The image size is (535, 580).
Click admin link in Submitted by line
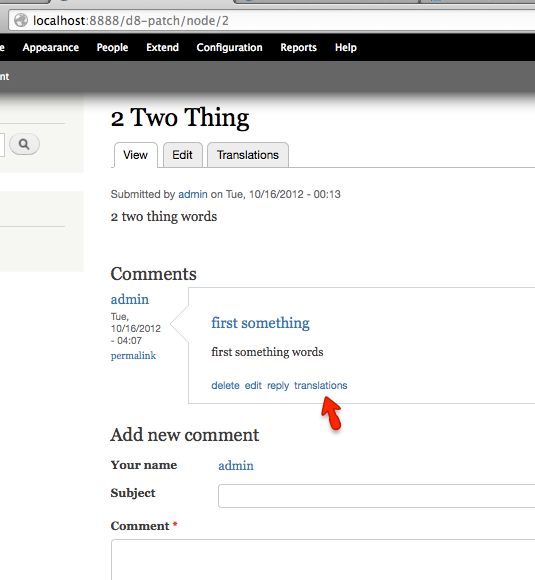193,194
